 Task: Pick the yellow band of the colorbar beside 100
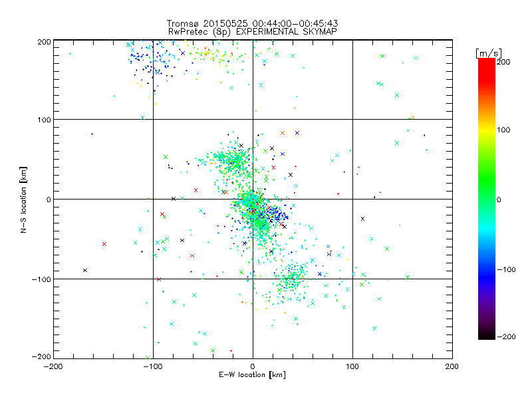pos(487,130)
